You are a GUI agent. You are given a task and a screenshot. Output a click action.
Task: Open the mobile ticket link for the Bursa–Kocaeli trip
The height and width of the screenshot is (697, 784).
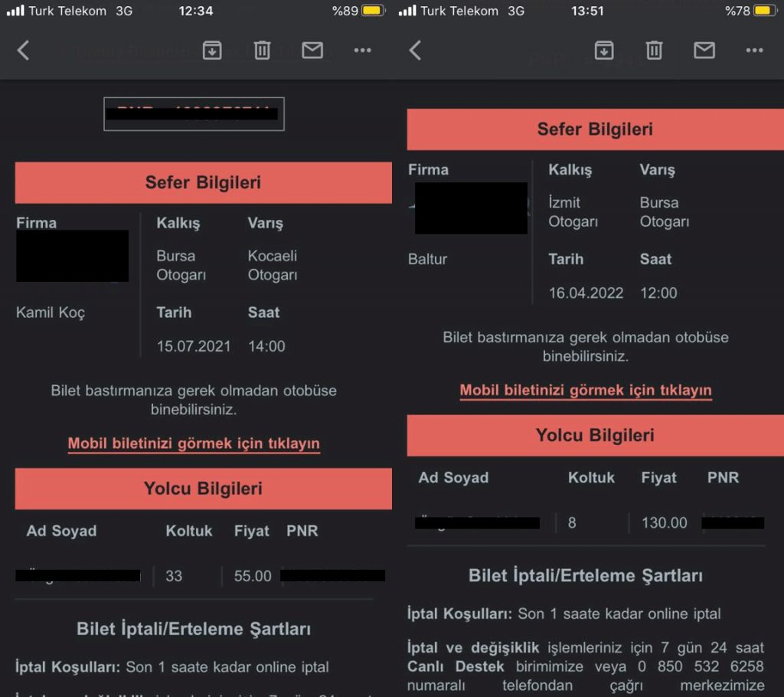coord(194,443)
